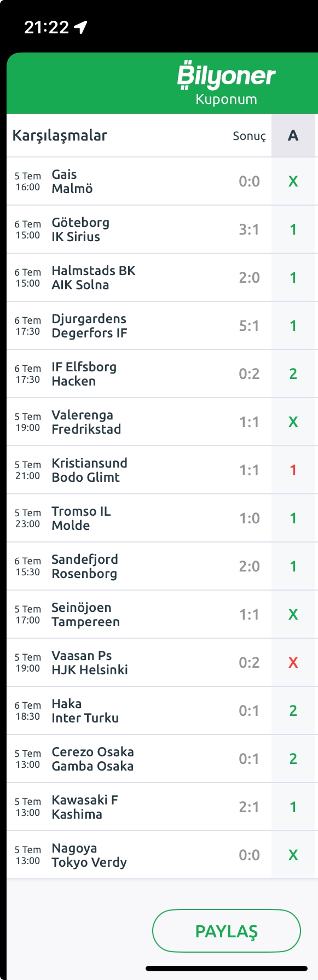This screenshot has height=980, width=318.
Task: Select Cerezo Osaka vs Gamba Osaka match
Action: click(x=162, y=759)
